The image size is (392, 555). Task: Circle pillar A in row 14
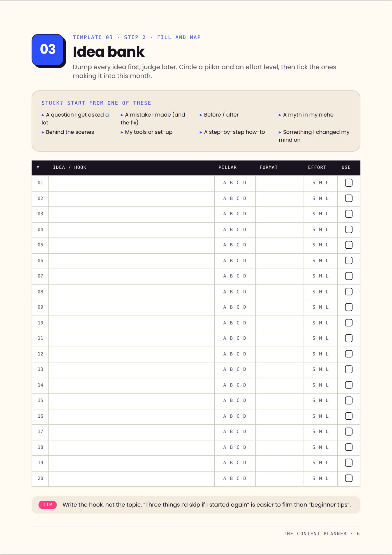tap(225, 385)
